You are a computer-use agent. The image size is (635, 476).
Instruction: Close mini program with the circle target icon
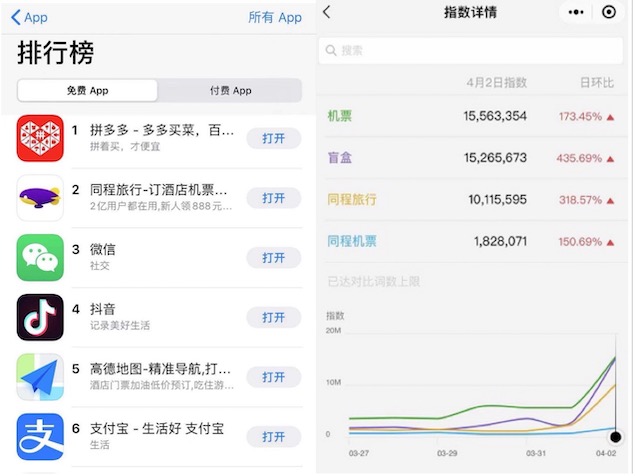pyautogui.click(x=609, y=13)
